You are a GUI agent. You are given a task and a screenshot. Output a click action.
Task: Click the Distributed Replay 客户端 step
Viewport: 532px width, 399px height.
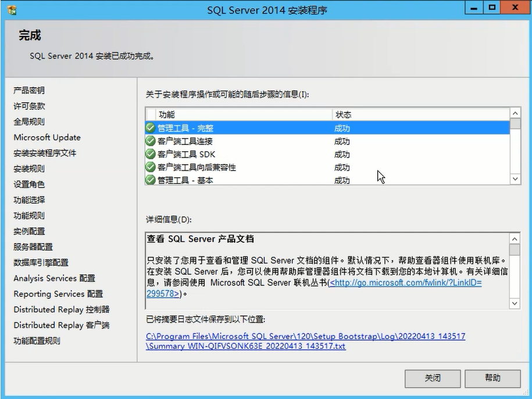pyautogui.click(x=62, y=325)
